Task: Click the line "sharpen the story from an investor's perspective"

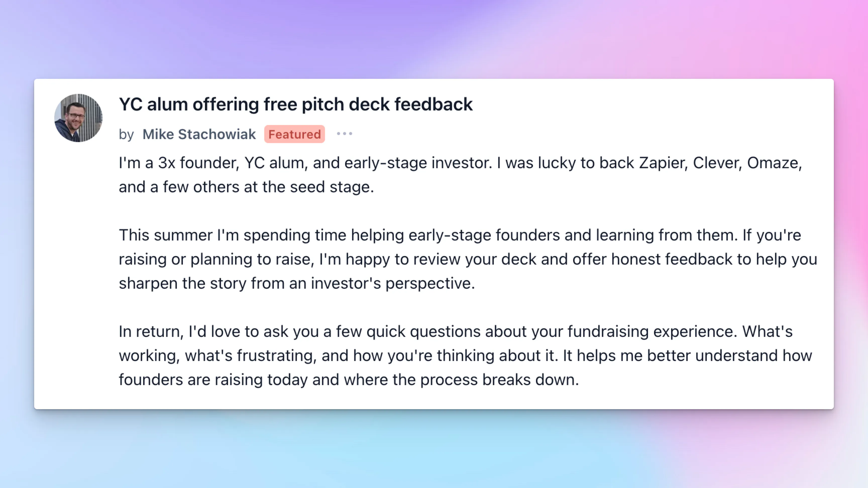Action: (297, 283)
